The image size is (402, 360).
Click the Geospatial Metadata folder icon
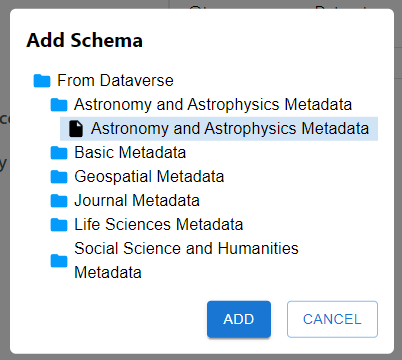59,177
